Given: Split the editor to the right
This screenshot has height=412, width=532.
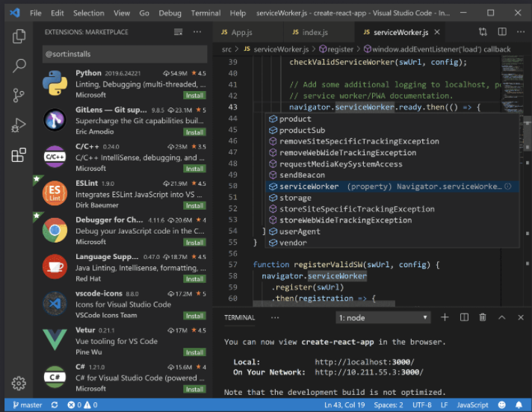Looking at the screenshot, I should [502, 32].
